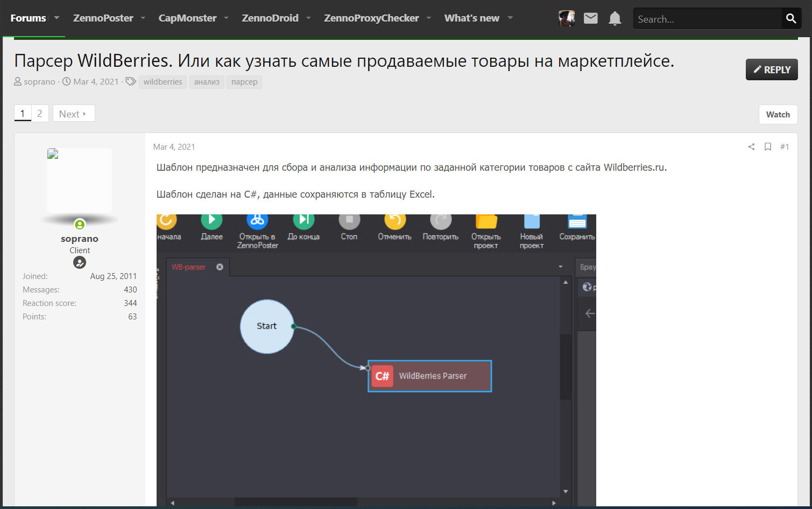Select the парсер tag

pyautogui.click(x=244, y=82)
